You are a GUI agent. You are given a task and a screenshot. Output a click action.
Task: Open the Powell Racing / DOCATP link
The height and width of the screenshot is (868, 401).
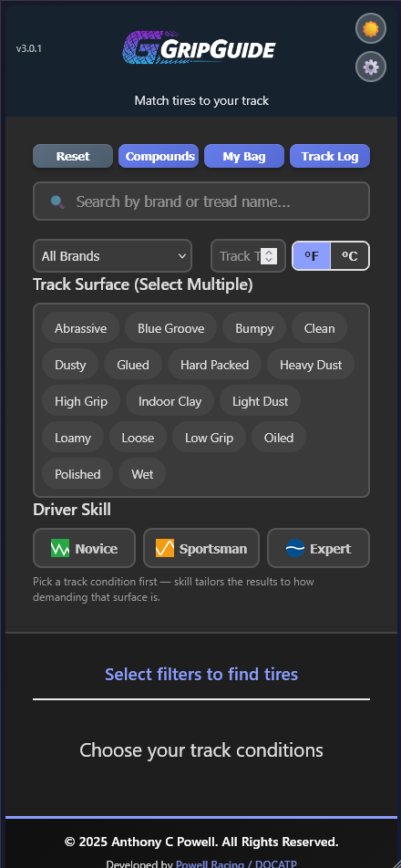point(236,863)
